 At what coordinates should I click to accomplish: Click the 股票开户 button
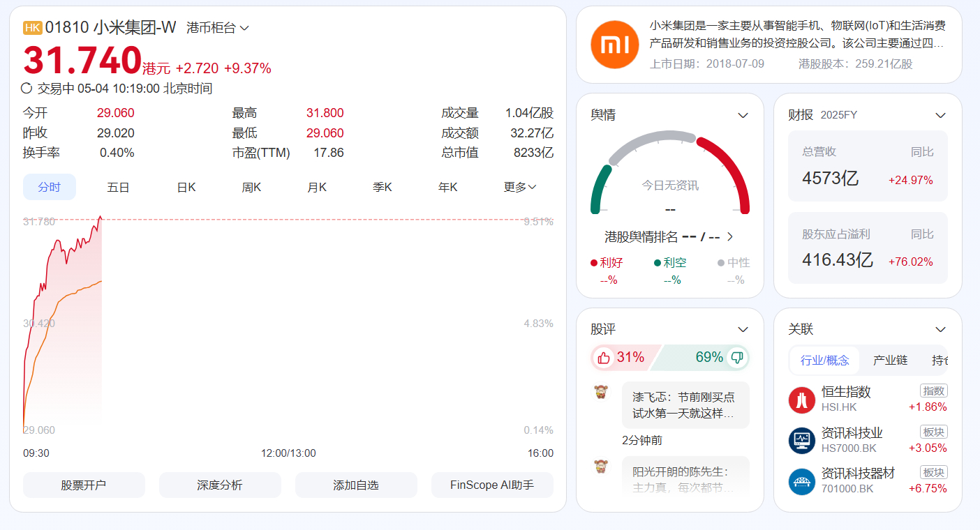(84, 485)
